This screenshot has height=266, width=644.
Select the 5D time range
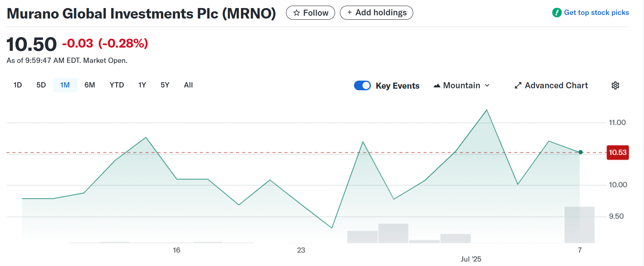(x=41, y=85)
